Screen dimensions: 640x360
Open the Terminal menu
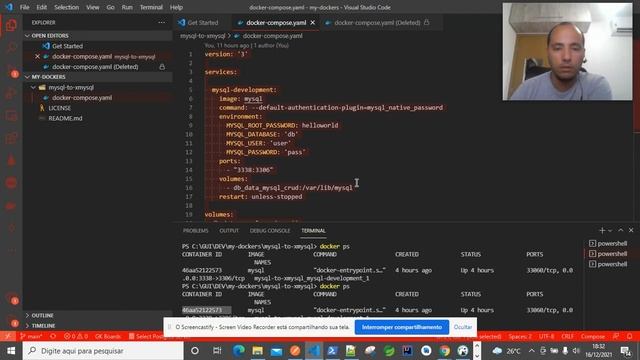pyautogui.click(x=151, y=7)
